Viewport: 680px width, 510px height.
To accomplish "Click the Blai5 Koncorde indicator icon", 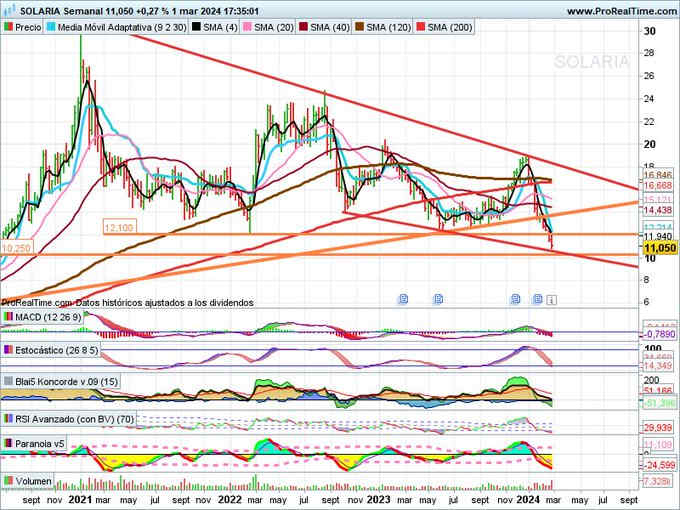I will (x=8, y=382).
